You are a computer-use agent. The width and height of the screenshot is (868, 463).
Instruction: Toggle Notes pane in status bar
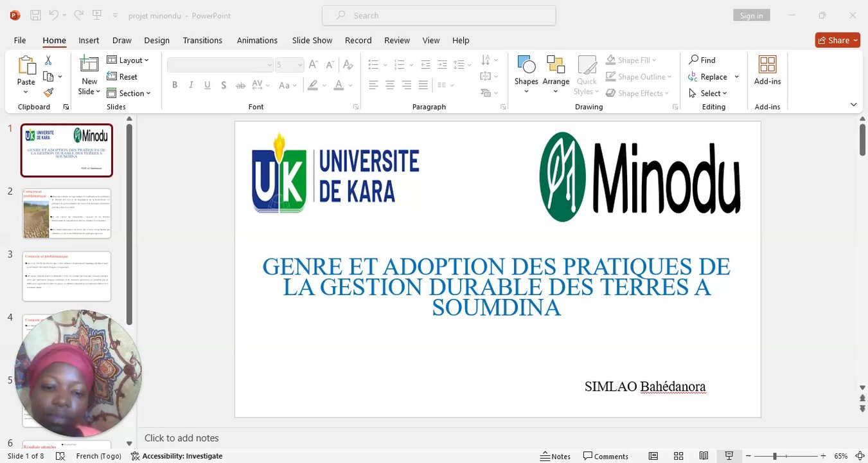click(556, 456)
